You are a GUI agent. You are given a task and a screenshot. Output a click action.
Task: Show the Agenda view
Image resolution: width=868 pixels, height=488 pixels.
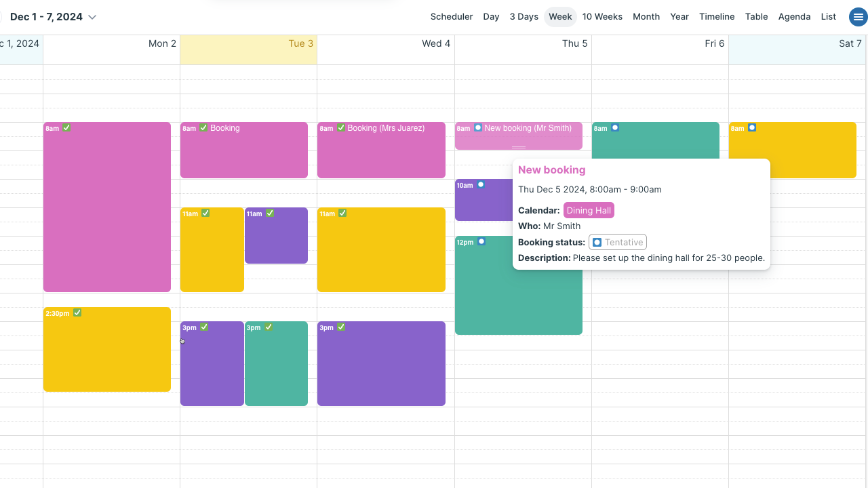795,17
